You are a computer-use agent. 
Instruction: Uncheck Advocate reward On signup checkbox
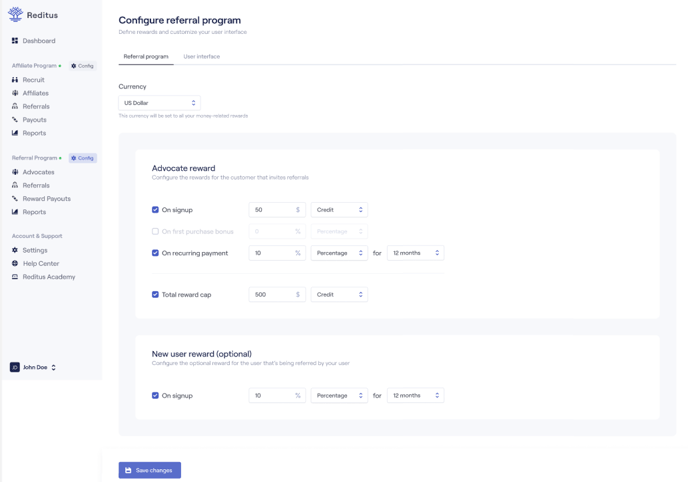[x=155, y=210]
